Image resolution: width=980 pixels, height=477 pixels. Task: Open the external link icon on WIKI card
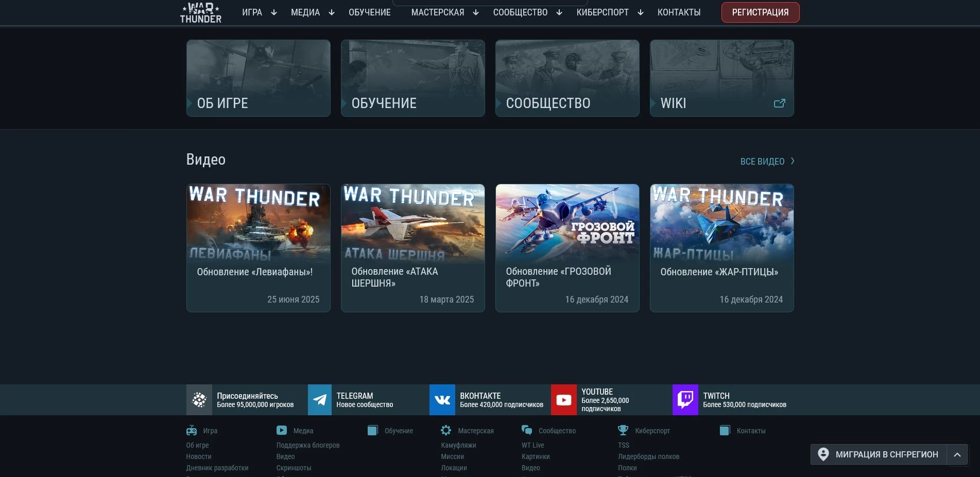click(x=780, y=103)
